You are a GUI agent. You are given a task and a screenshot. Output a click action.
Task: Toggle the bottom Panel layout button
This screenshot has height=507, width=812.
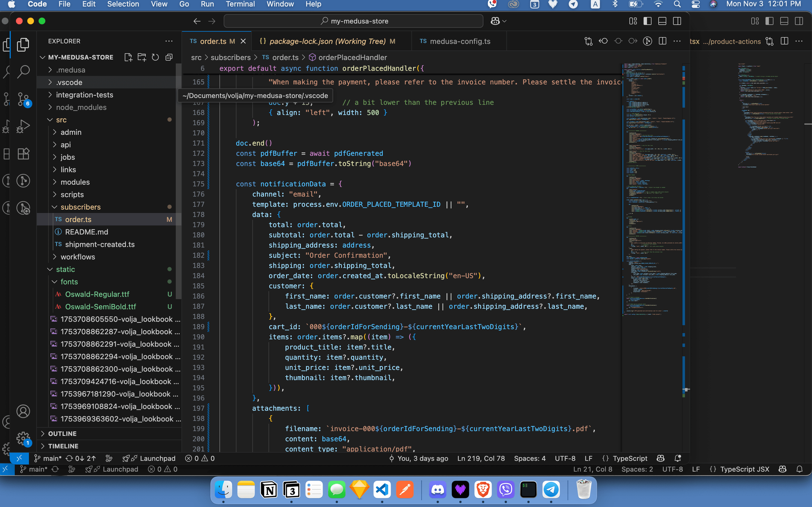click(662, 21)
